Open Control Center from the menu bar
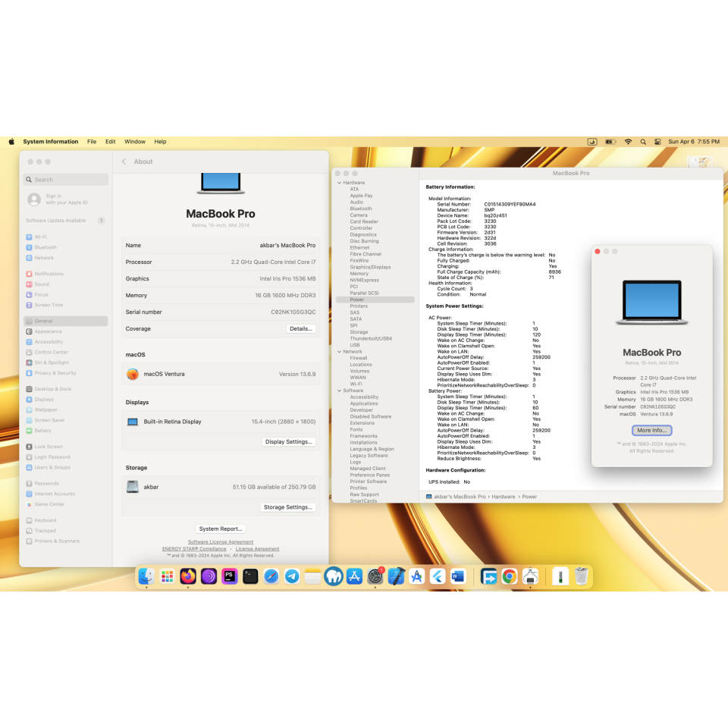 [x=657, y=142]
